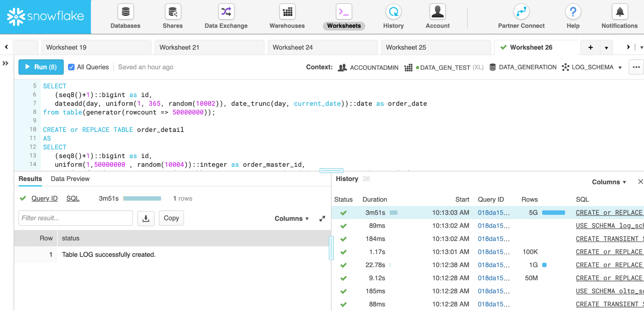Open the Columns dropdown in History panel

tap(609, 182)
